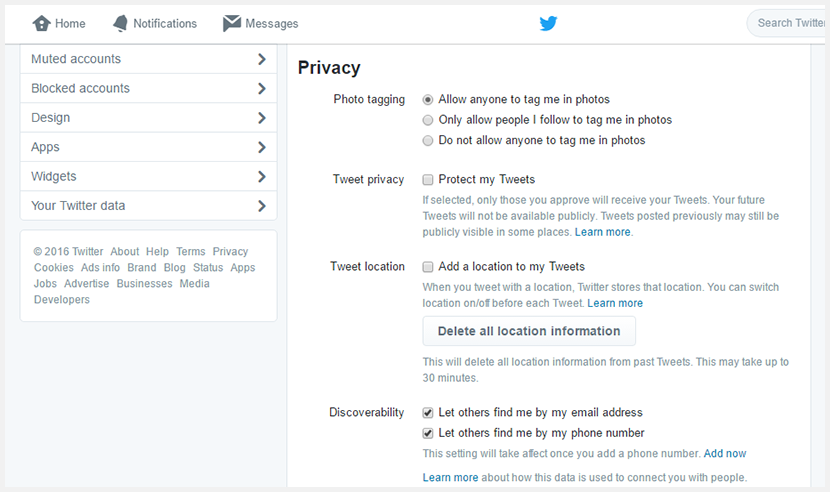830x492 pixels.
Task: Open the Home nav label
Action: [70, 24]
